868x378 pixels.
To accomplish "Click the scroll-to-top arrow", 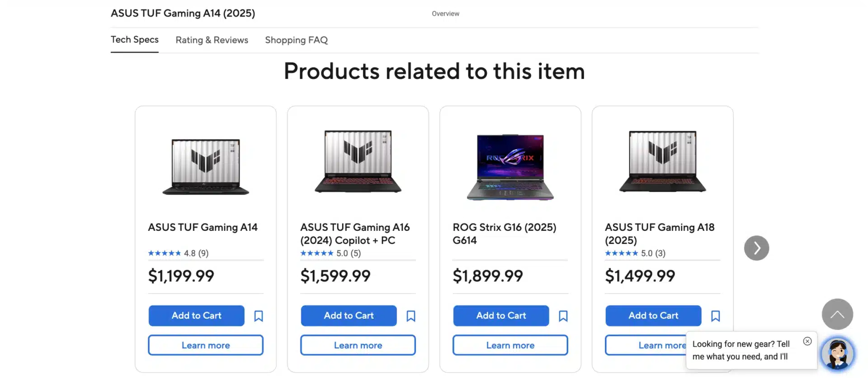I will click(837, 314).
